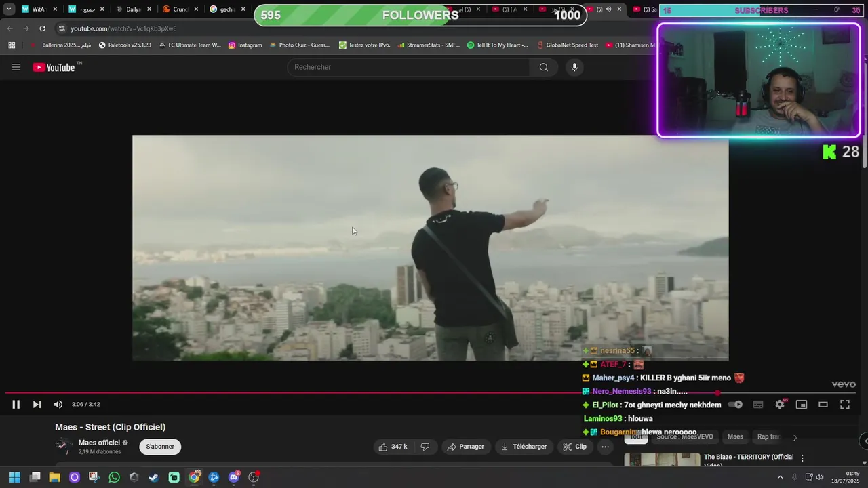Open Steam from taskbar
The image size is (868, 488).
154,477
